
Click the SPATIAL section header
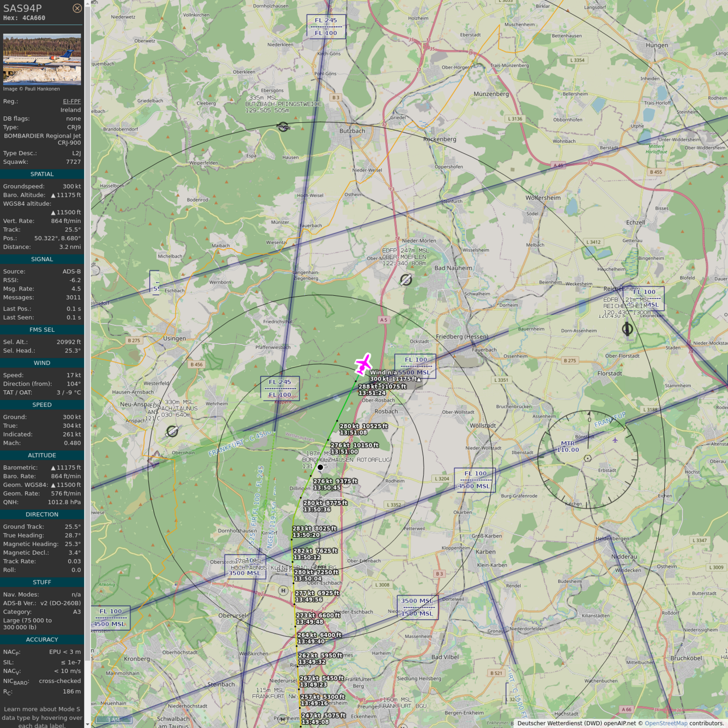click(x=42, y=174)
